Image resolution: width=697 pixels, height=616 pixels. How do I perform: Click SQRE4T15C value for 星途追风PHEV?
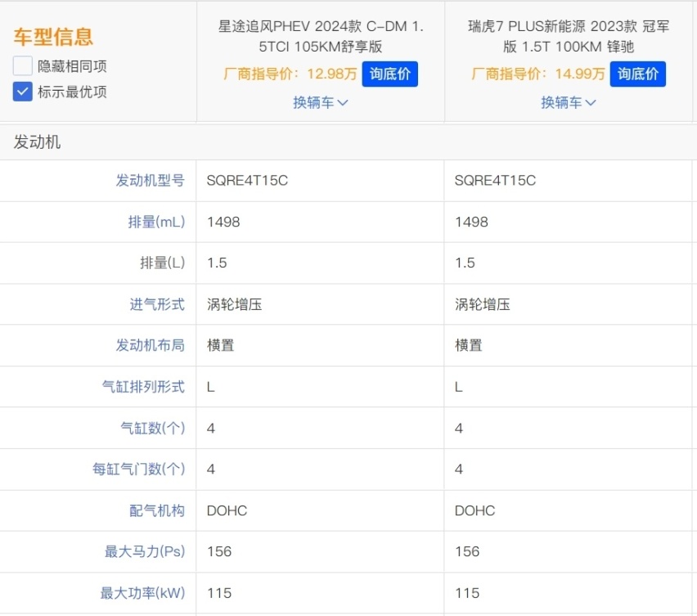(x=247, y=181)
